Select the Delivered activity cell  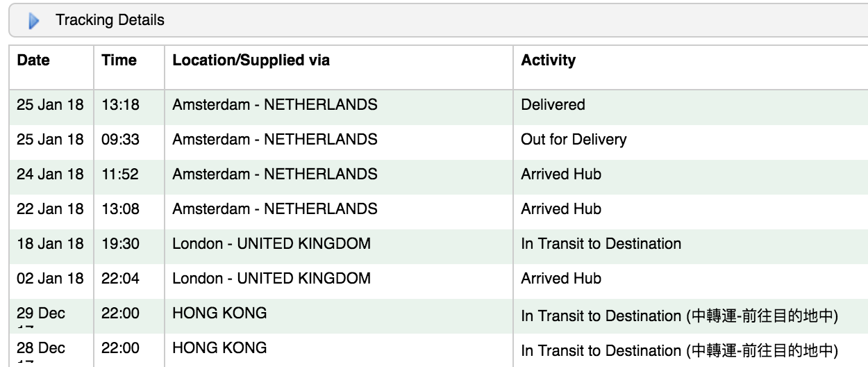[x=553, y=105]
